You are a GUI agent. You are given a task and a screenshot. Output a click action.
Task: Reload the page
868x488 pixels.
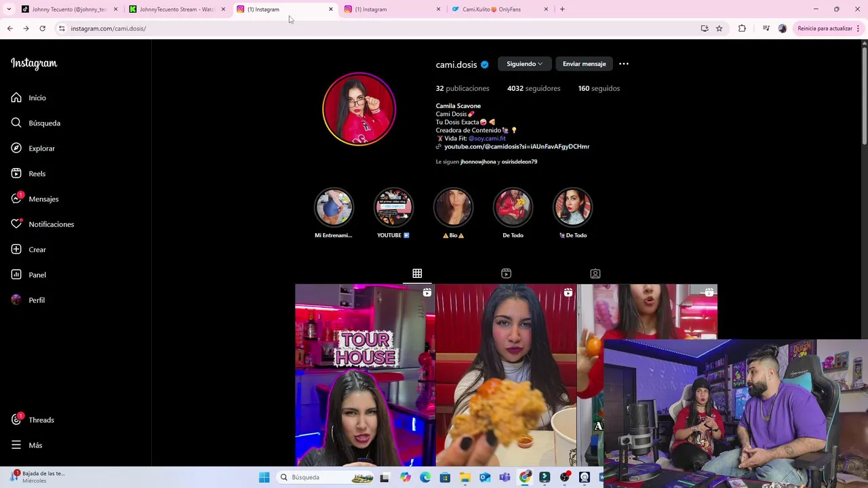click(42, 28)
